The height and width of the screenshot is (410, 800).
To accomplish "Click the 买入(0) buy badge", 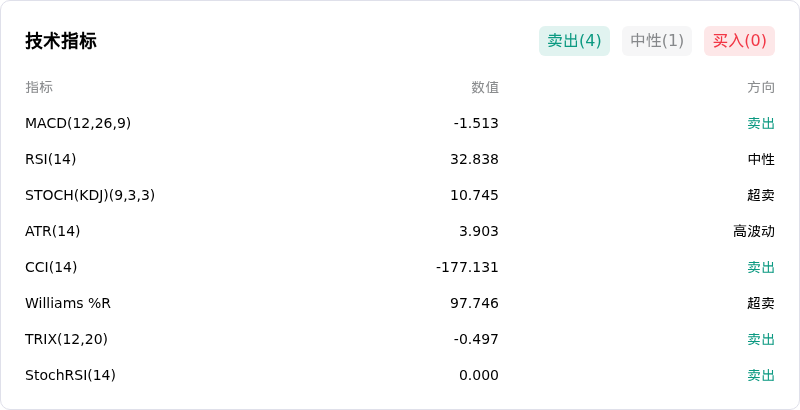I will 739,41.
